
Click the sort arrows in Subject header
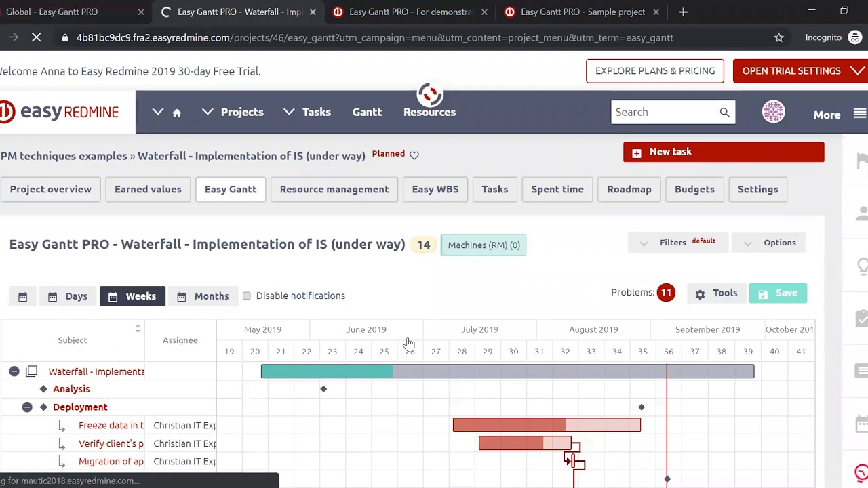pos(138,329)
